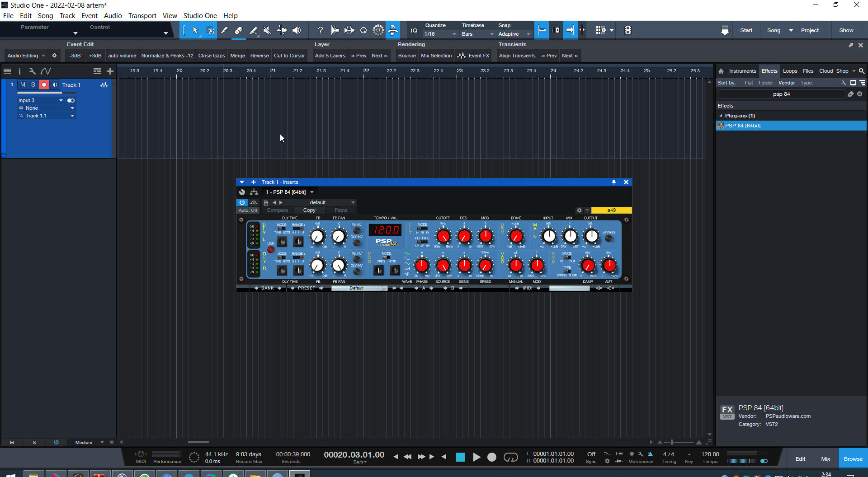The height and width of the screenshot is (477, 868).
Task: Open the Quantize panel Q icon
Action: coord(363,30)
